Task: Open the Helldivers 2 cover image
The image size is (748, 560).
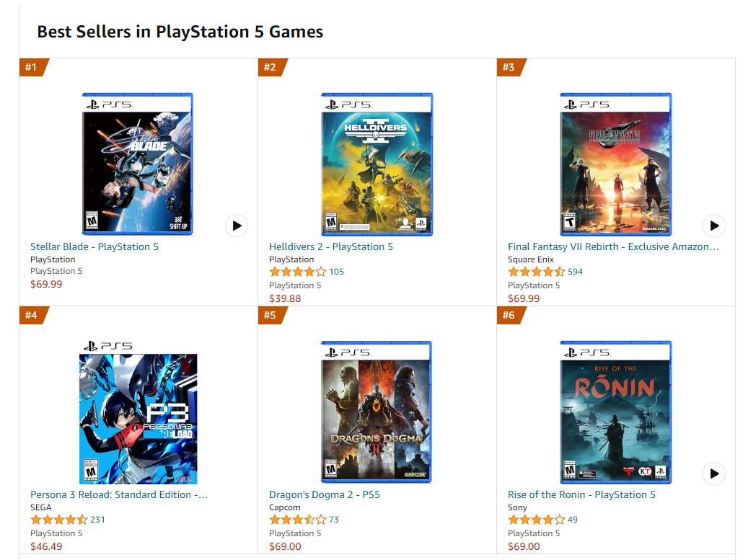Action: 377,164
